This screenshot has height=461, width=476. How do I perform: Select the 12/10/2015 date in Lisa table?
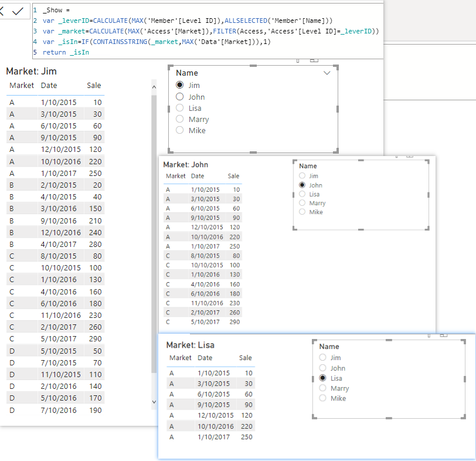click(x=216, y=415)
